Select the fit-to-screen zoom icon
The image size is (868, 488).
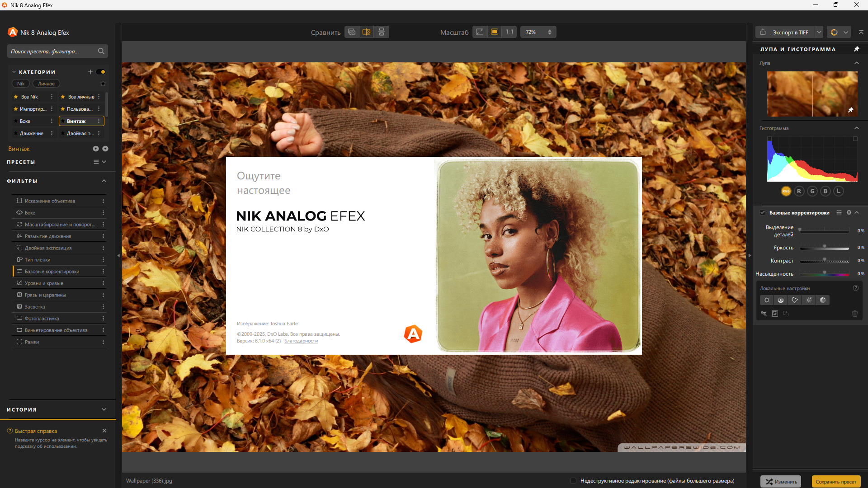pos(480,32)
